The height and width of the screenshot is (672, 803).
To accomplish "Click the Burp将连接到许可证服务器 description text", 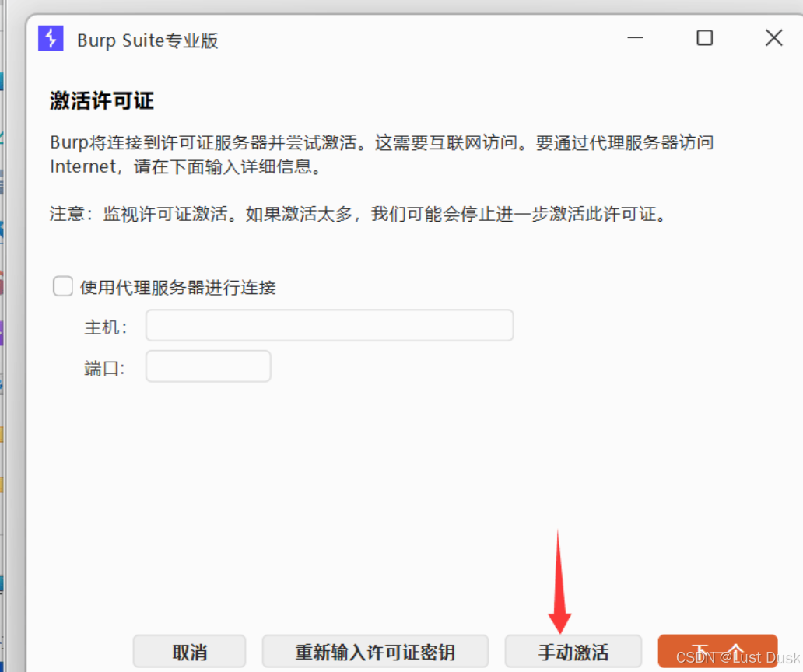I will 381,154.
